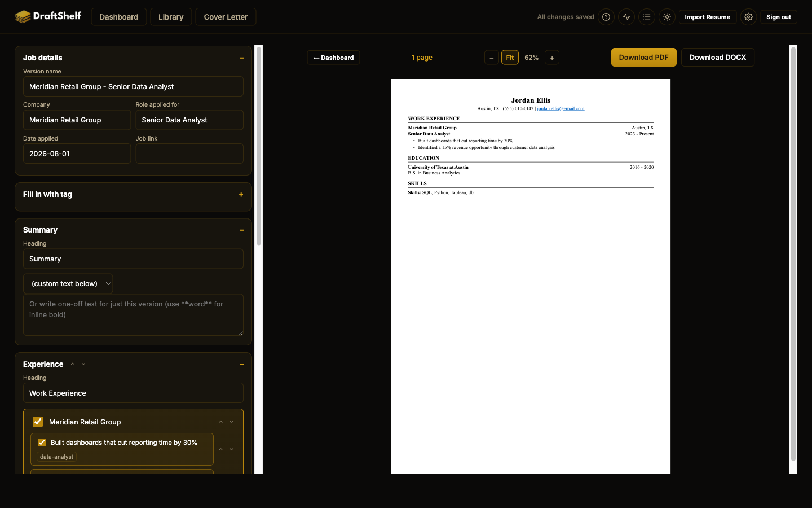
Task: Move Meridian Retail Group entry up
Action: pyautogui.click(x=221, y=422)
